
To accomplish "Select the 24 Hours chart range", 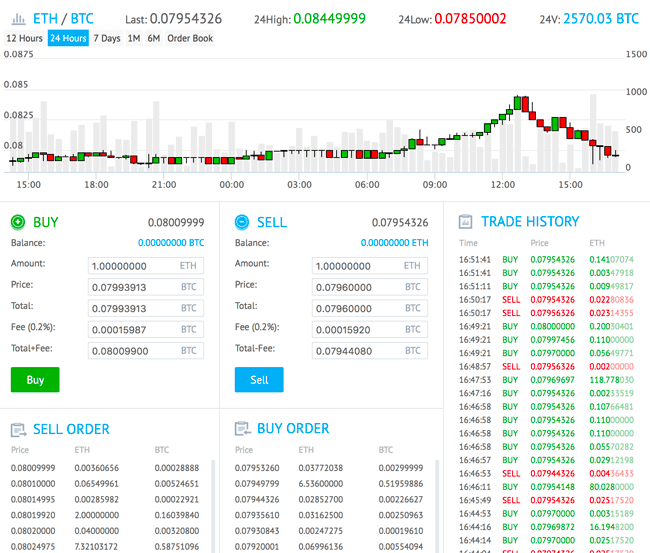I will [x=68, y=38].
